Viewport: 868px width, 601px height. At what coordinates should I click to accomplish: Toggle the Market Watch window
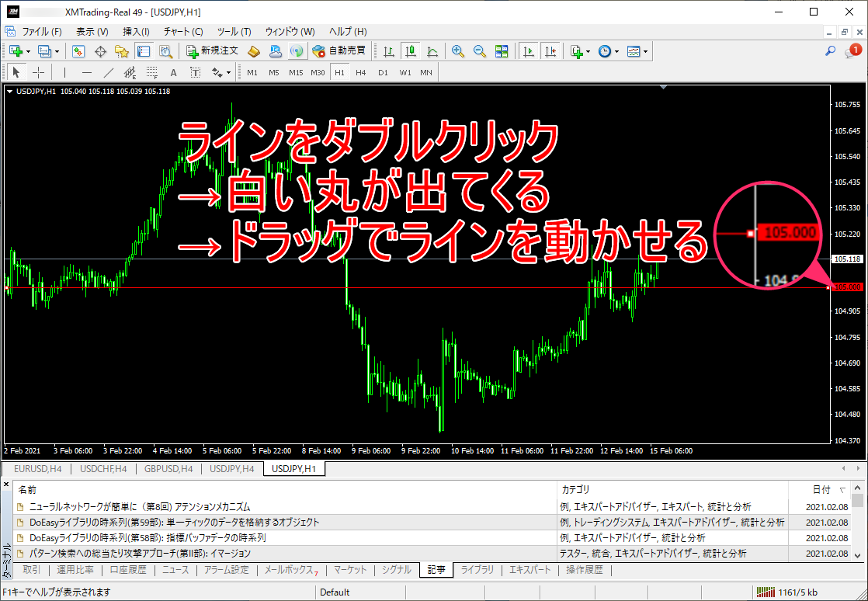[x=78, y=51]
